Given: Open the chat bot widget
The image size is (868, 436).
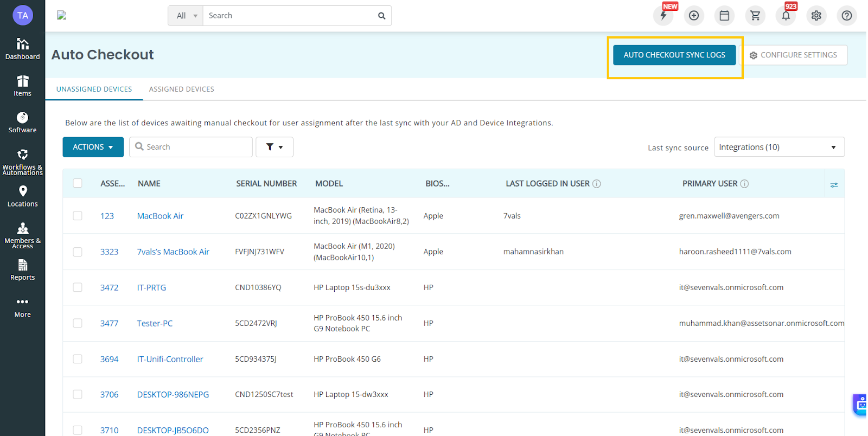Looking at the screenshot, I should point(860,405).
